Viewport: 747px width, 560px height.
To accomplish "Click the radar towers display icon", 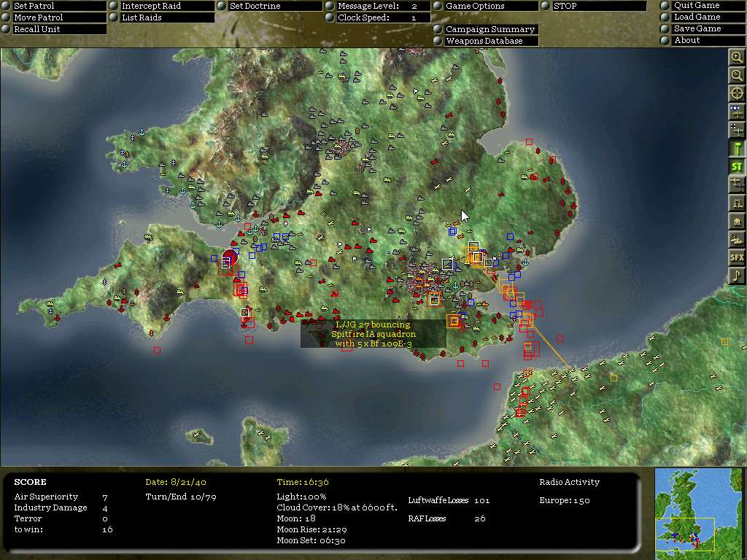I will click(737, 203).
